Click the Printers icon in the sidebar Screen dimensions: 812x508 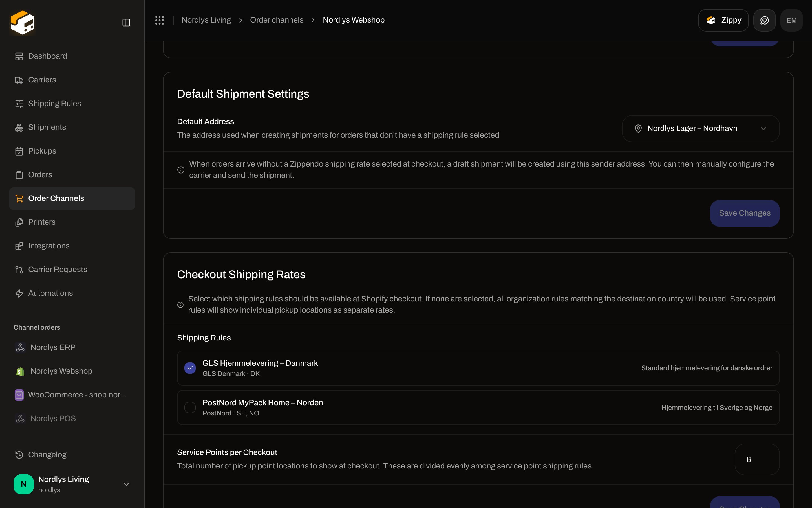(19, 222)
